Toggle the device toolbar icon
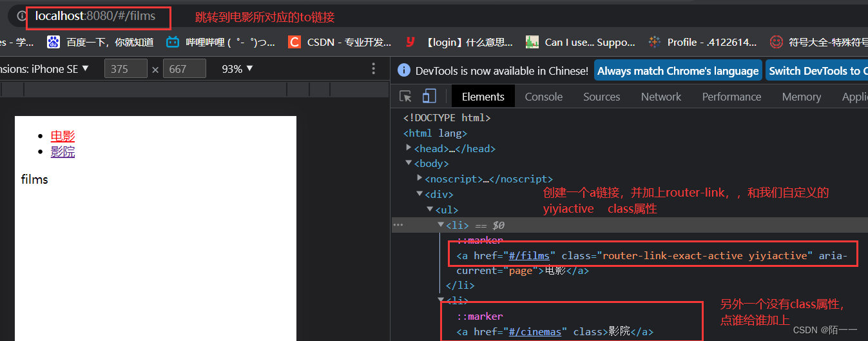The height and width of the screenshot is (341, 868). click(x=429, y=97)
